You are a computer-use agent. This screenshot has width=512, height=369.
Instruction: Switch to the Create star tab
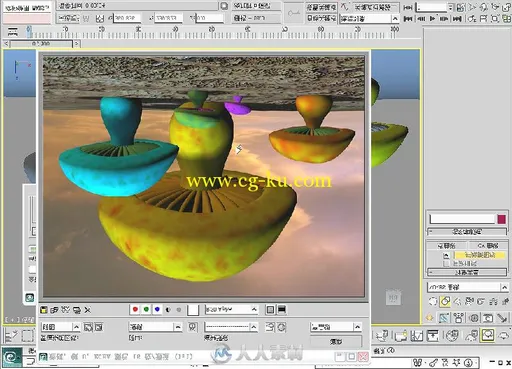click(430, 318)
